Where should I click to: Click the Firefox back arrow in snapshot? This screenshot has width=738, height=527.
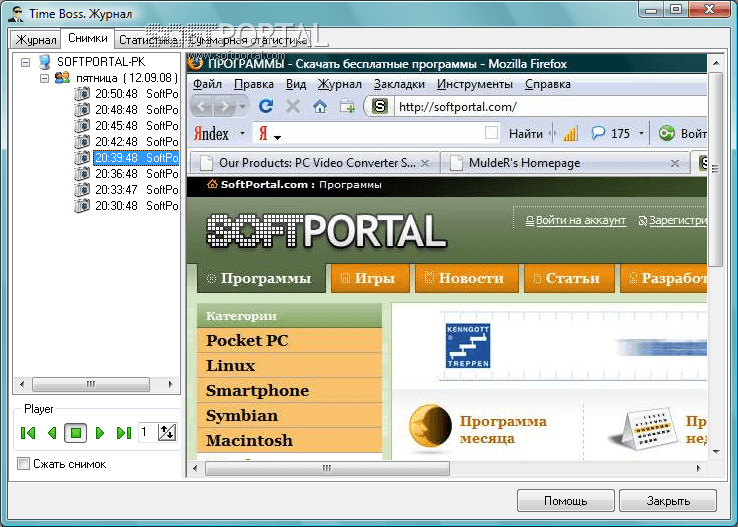tap(201, 107)
